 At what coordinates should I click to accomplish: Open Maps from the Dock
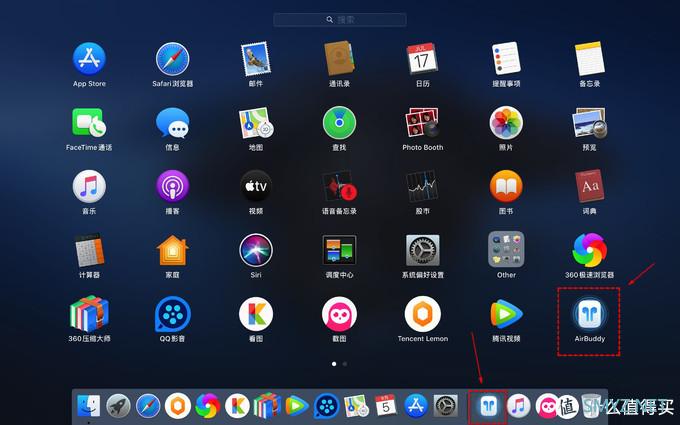[x=356, y=406]
